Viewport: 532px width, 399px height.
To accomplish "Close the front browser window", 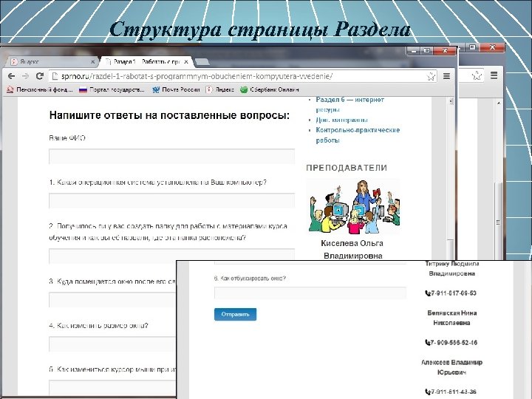I will pos(445,51).
